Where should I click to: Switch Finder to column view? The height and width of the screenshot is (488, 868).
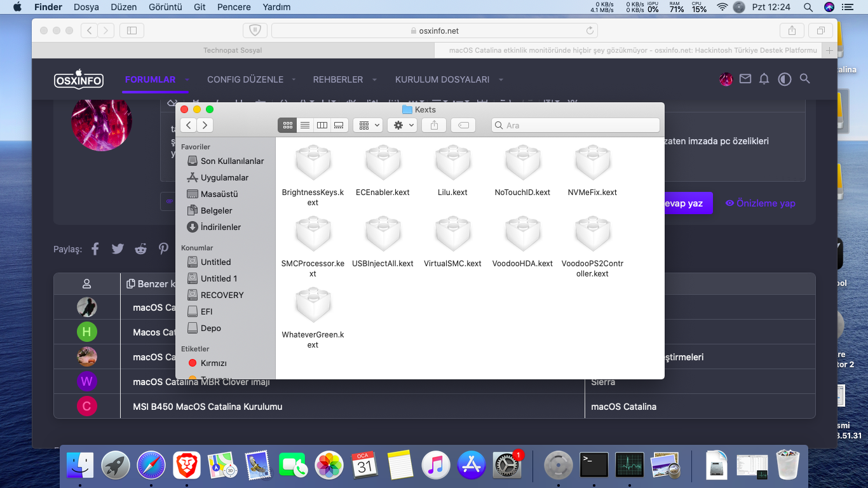tap(322, 125)
